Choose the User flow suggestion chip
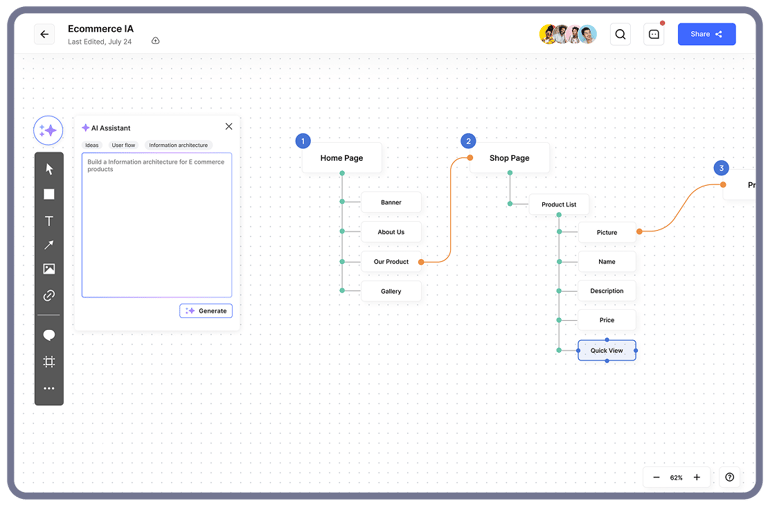Viewport: 768px width, 510px height. (x=123, y=145)
